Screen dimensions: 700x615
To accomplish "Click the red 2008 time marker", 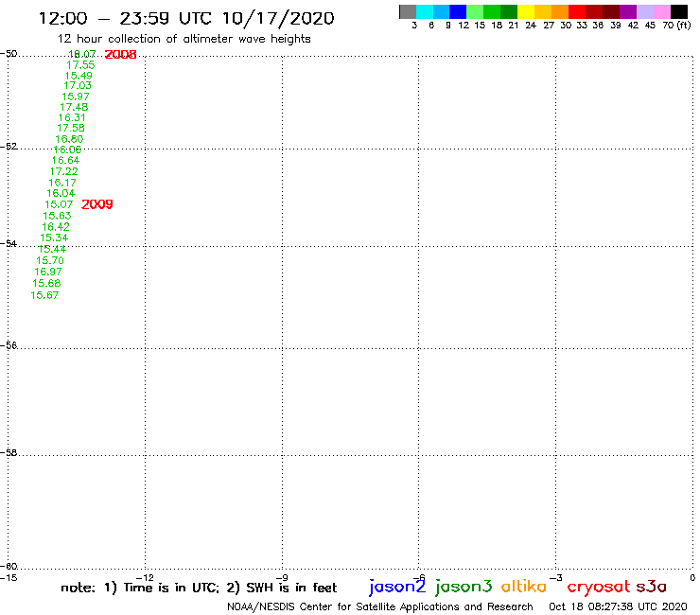I will [x=120, y=55].
